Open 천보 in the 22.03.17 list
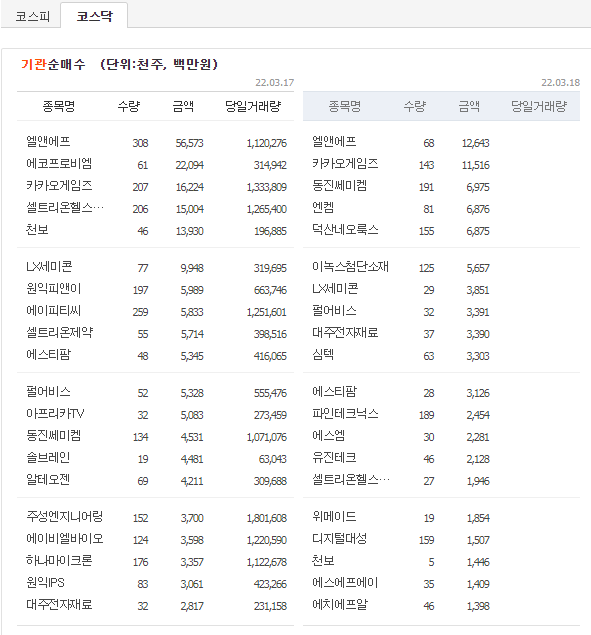This screenshot has height=635, width=591. click(x=37, y=229)
